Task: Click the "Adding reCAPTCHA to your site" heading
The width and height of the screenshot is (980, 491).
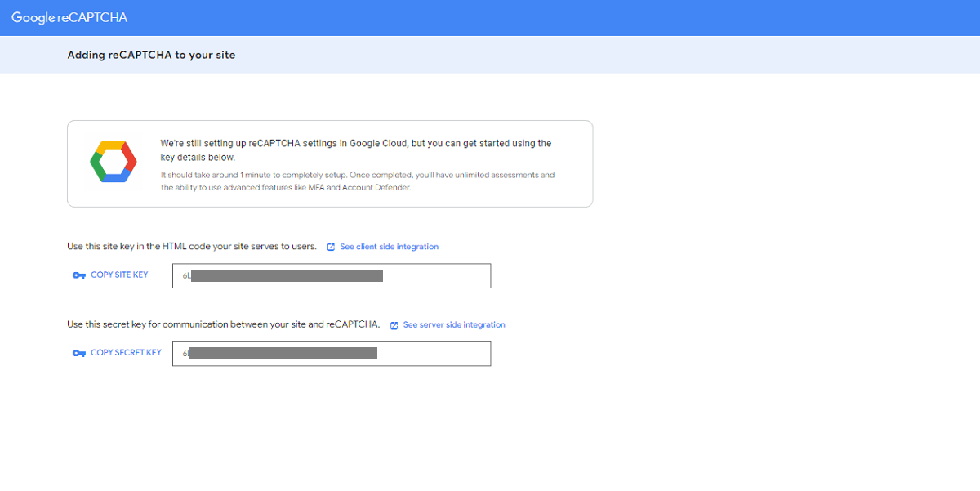Action: [151, 56]
